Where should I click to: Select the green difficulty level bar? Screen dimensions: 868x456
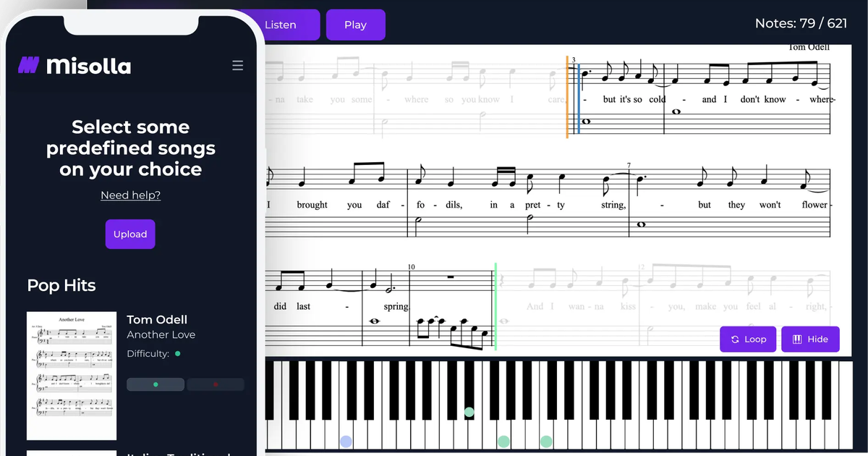pyautogui.click(x=156, y=384)
